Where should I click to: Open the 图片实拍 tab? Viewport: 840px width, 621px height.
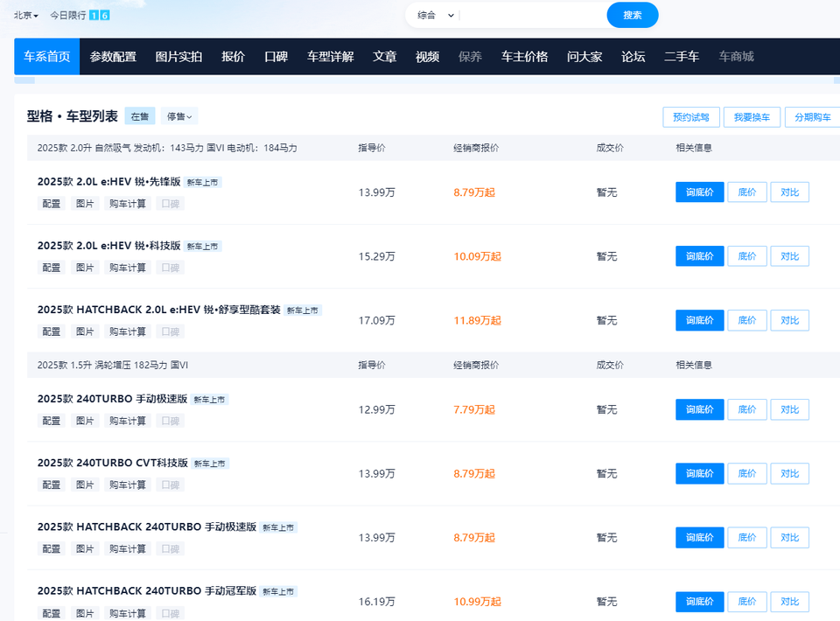(x=178, y=57)
